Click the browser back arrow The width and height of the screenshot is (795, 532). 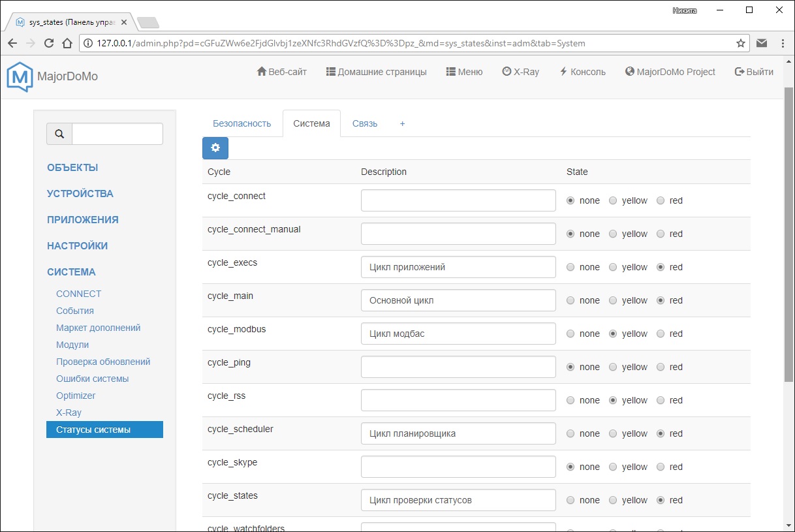12,44
